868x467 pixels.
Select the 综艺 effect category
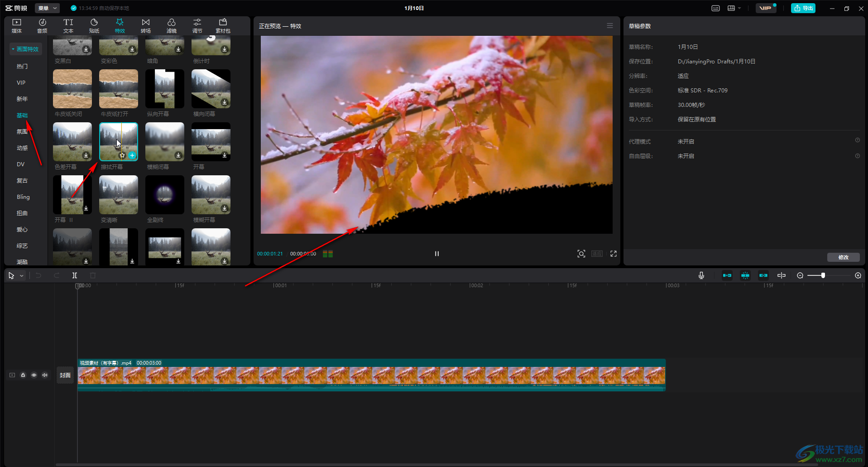point(22,246)
